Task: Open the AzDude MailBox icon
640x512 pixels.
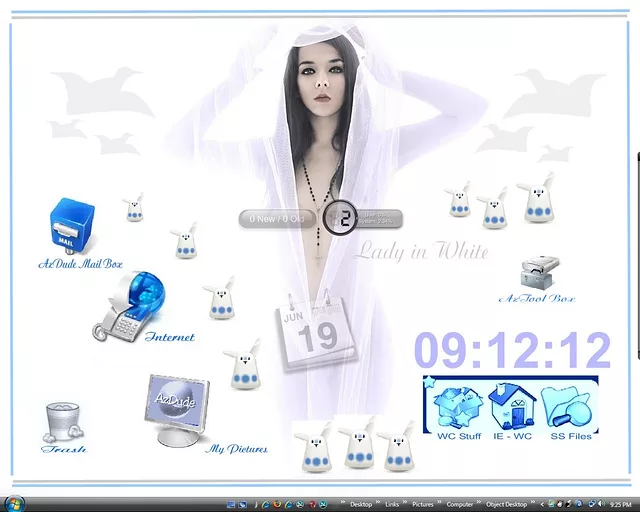Action: [x=72, y=228]
